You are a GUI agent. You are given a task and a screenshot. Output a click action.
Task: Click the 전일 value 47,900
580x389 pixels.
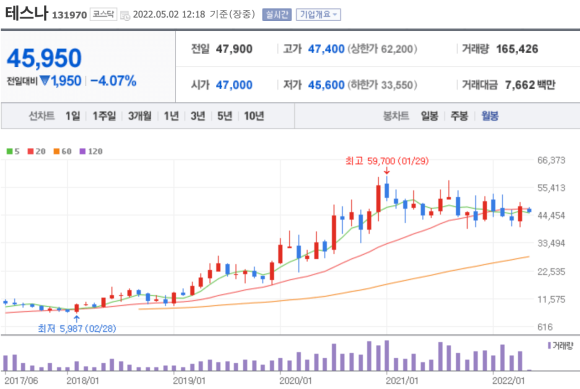click(234, 49)
